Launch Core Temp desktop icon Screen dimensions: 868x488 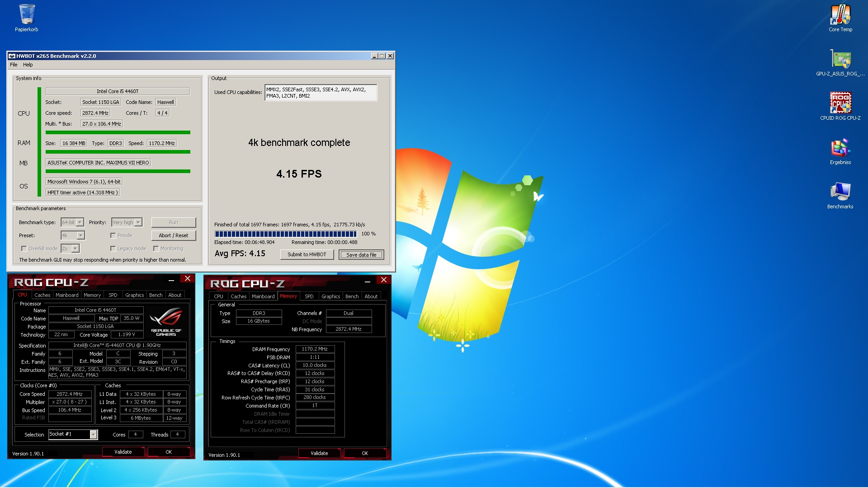point(840,18)
